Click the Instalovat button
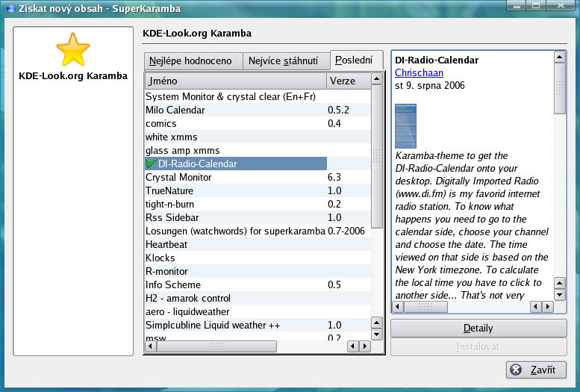 (x=478, y=347)
